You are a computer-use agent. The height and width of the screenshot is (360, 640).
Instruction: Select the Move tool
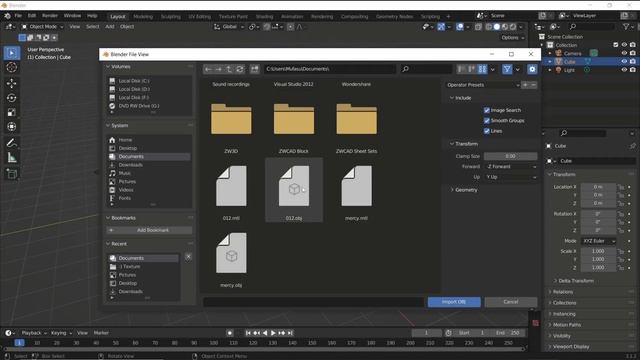click(11, 83)
